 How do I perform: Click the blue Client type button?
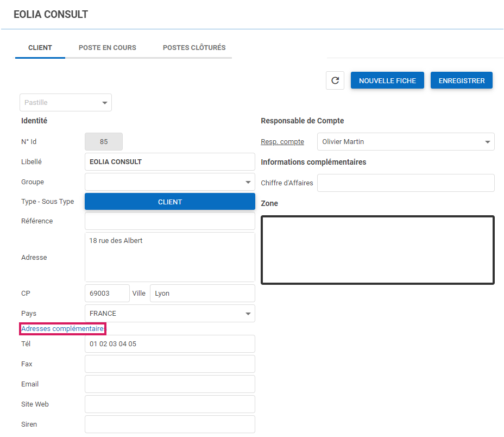click(x=170, y=202)
